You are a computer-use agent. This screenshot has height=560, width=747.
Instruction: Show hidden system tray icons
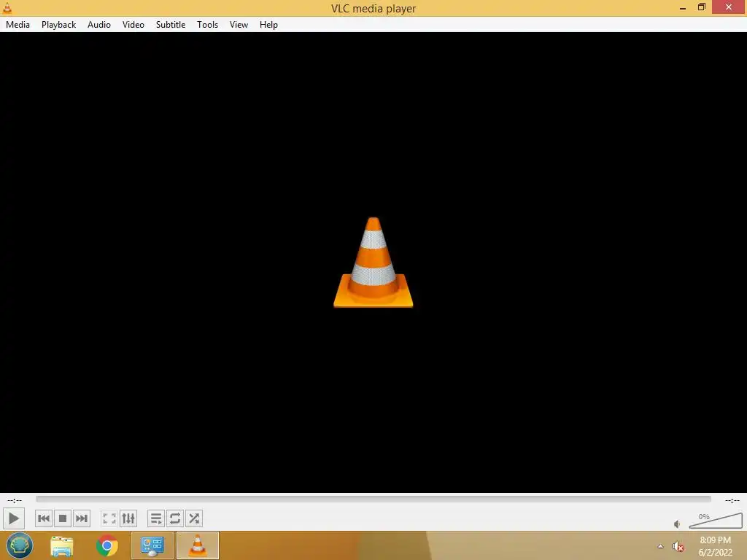(660, 546)
